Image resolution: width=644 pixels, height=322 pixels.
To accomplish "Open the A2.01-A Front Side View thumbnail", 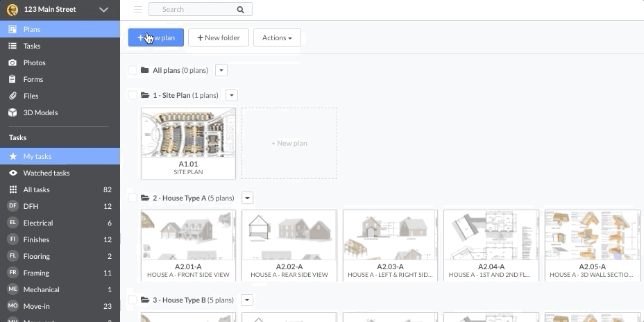I will 188,246.
